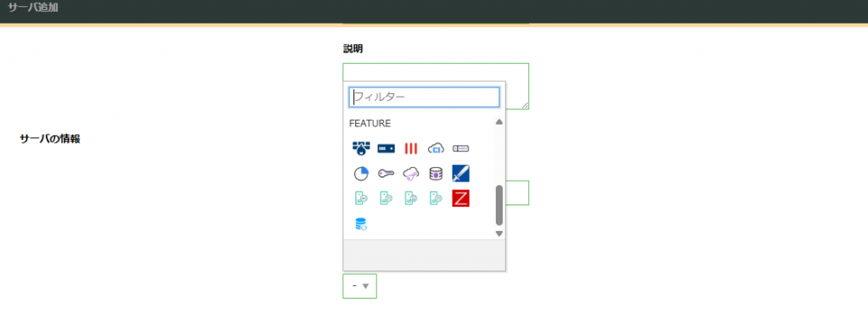Select the firewall with flame icon
Viewport: 868px width, 325px height.
[x=361, y=148]
